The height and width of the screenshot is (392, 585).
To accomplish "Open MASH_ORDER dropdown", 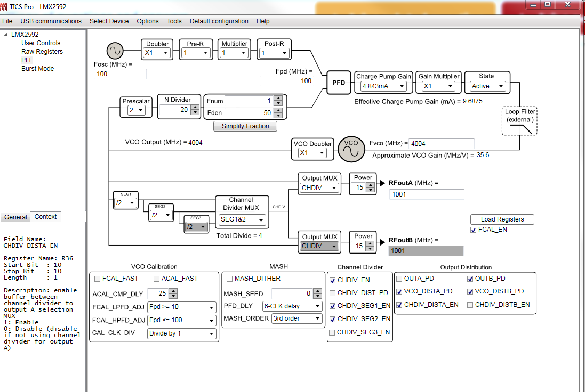I will 297,318.
